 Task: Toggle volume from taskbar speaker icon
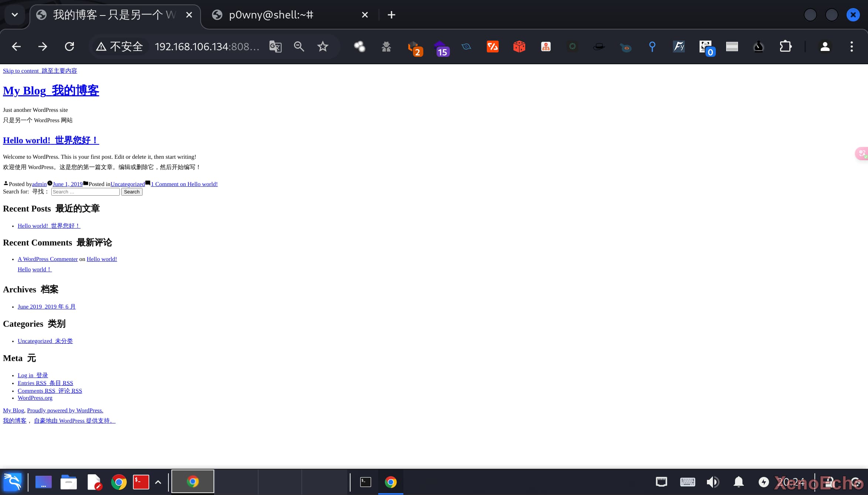(712, 482)
